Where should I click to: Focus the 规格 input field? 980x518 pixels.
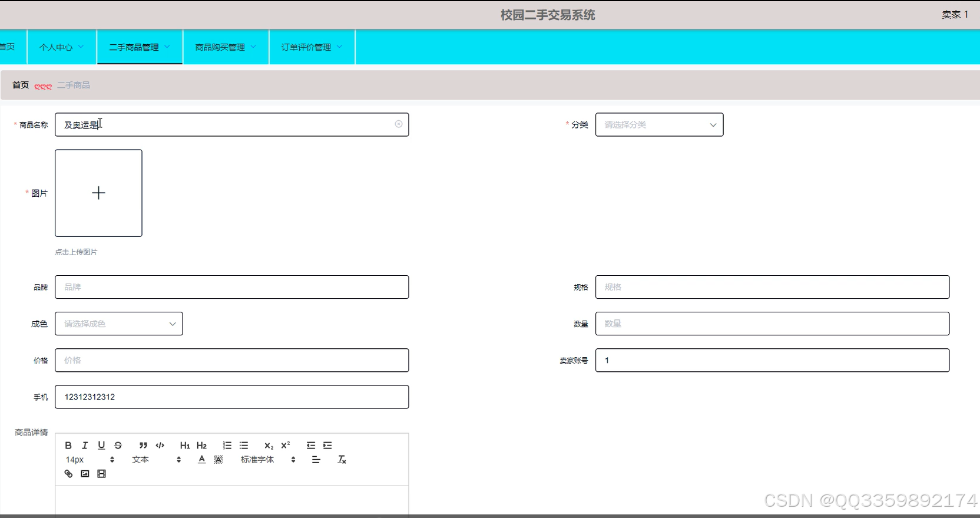772,287
